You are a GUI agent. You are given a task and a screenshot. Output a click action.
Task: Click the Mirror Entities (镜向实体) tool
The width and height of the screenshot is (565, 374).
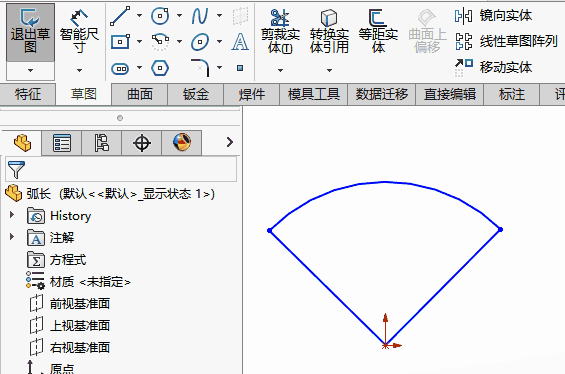point(493,16)
